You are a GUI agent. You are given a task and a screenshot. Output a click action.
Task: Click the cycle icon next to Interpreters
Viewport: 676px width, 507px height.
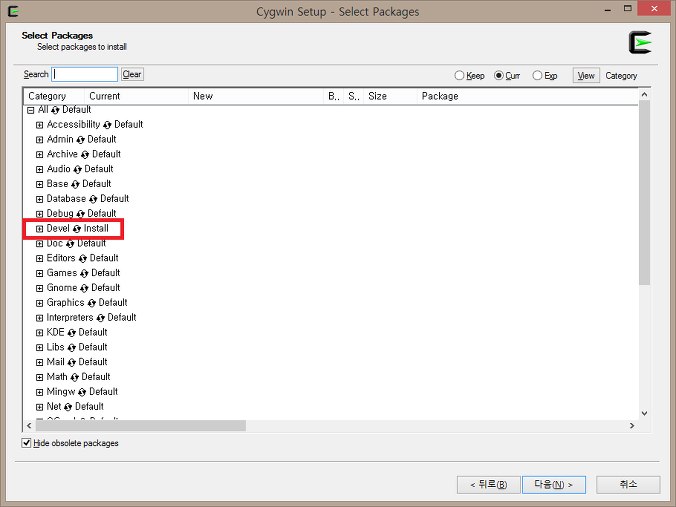pyautogui.click(x=100, y=318)
